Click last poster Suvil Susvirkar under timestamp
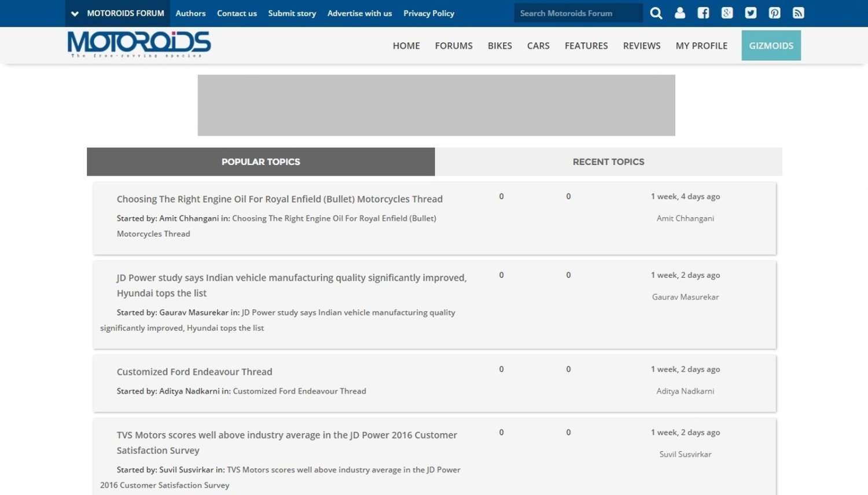868x495 pixels. click(x=685, y=454)
